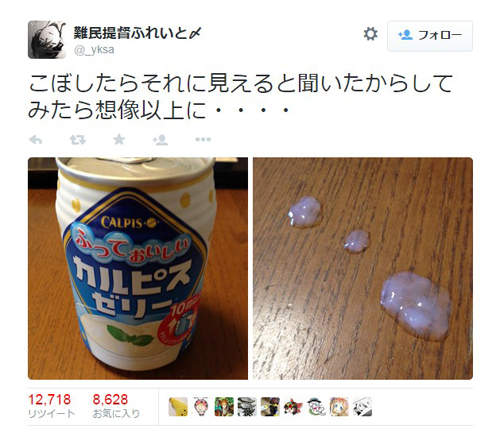500x433 pixels.
Task: Open the spilled jelly table photo
Action: tap(363, 268)
